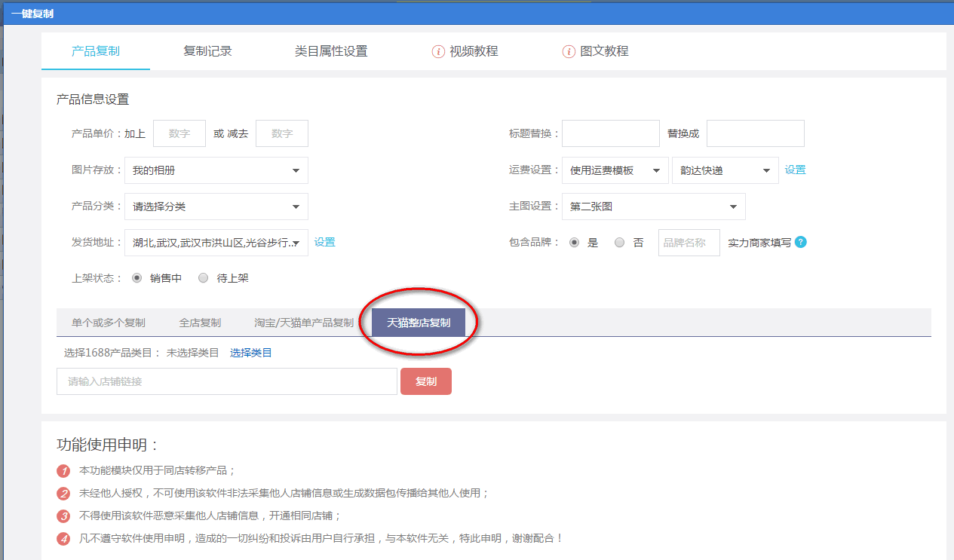The image size is (954, 560).
Task: Click the 减去 price number field
Action: point(282,133)
